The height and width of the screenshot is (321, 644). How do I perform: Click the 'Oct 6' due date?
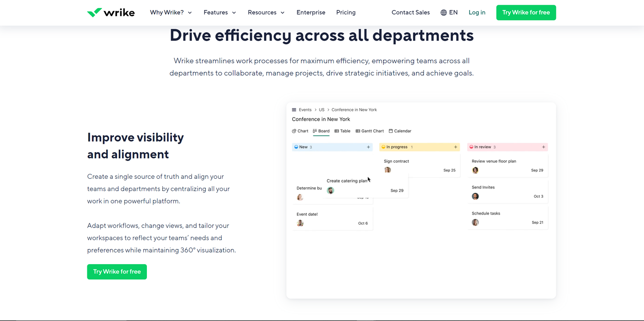363,223
